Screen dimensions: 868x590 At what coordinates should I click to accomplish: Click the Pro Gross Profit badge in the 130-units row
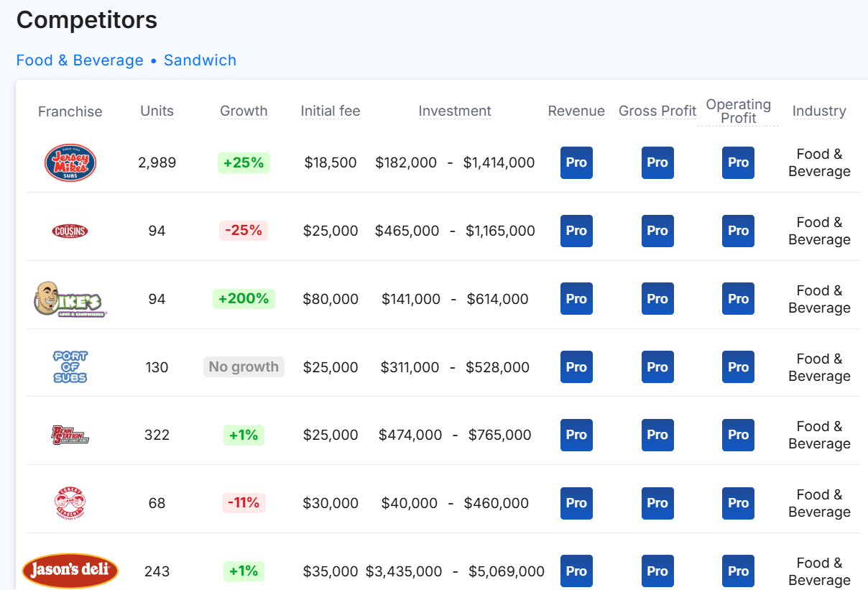tap(657, 367)
